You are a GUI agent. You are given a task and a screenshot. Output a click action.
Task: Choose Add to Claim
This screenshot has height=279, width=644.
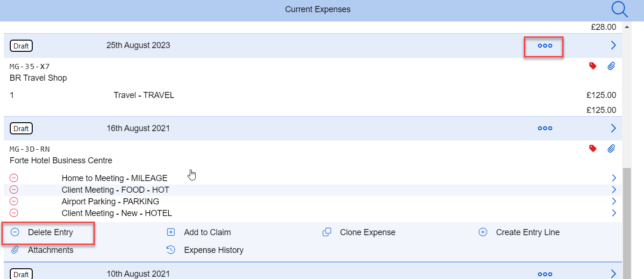pyautogui.click(x=199, y=232)
